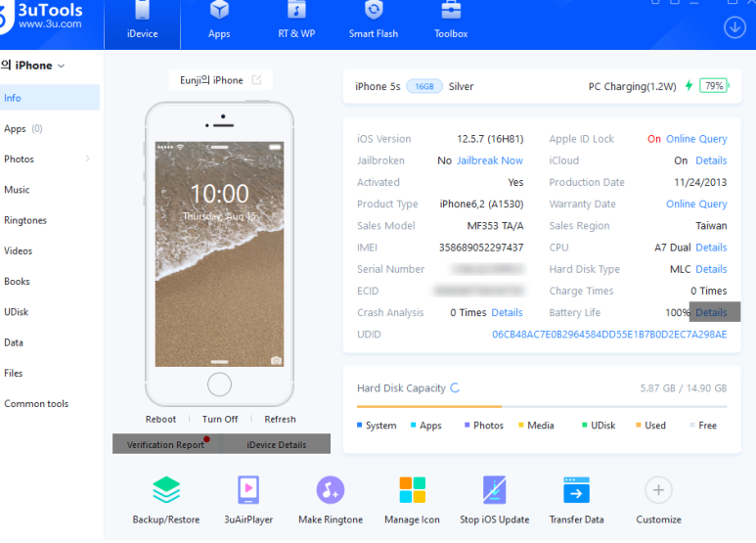The image size is (756, 543).
Task: Open the Apps cube icon
Action: [x=219, y=11]
